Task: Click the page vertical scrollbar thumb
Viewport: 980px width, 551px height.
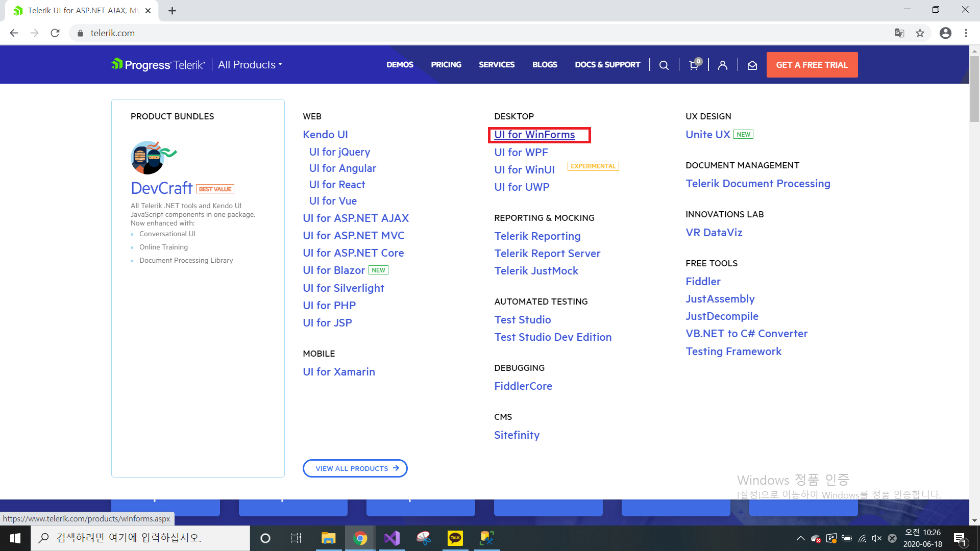Action: coord(974,89)
